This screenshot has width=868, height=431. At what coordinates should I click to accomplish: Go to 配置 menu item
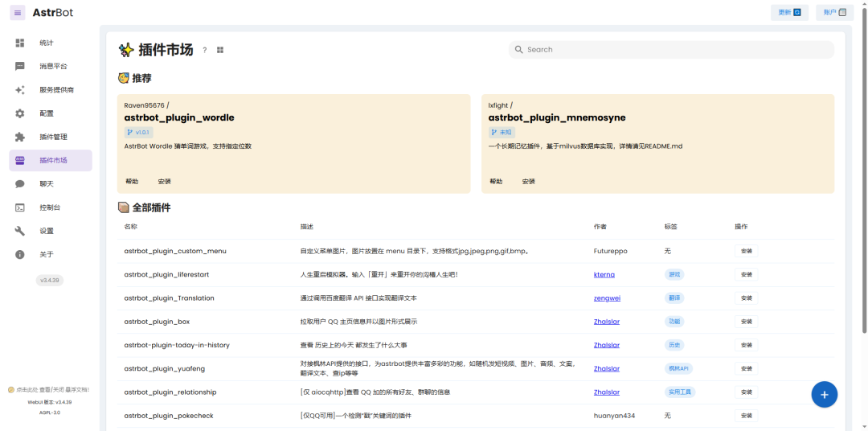pos(51,113)
